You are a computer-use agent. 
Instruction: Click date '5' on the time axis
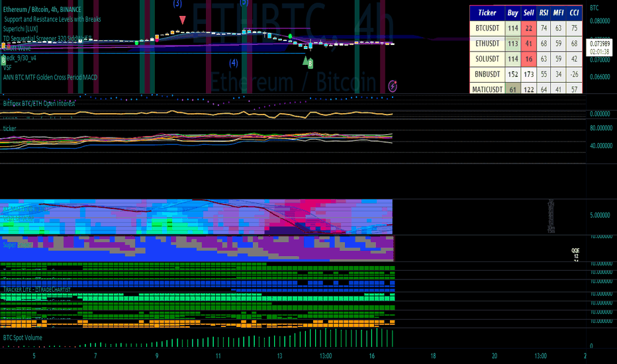[x=34, y=356]
